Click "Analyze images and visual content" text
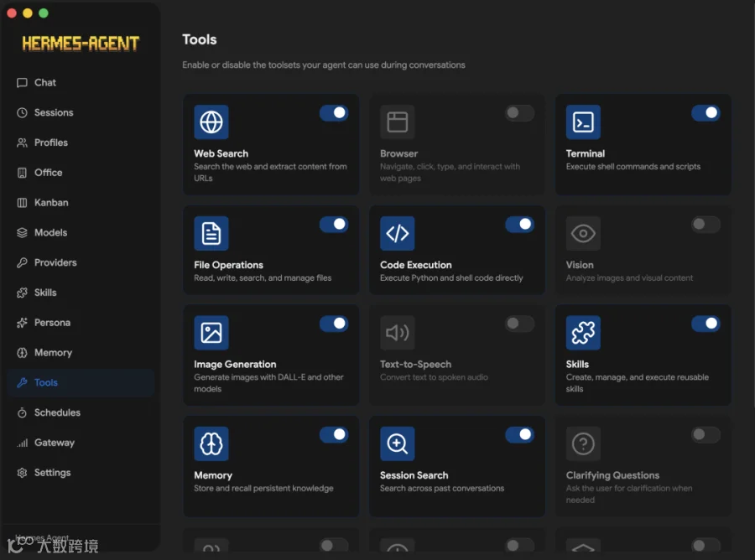755x560 pixels. (629, 278)
